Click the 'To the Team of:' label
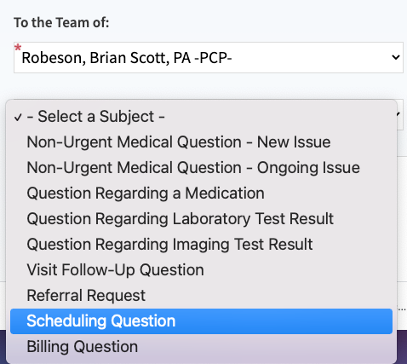 [61, 23]
